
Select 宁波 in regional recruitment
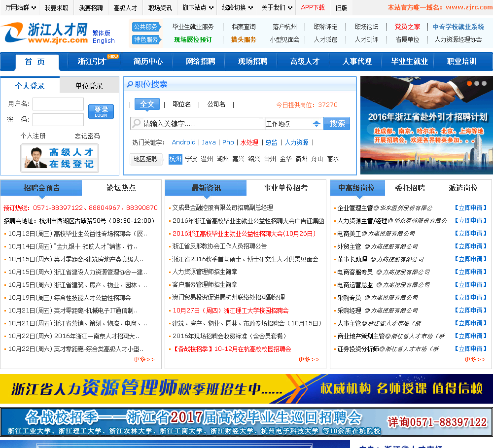click(x=191, y=159)
